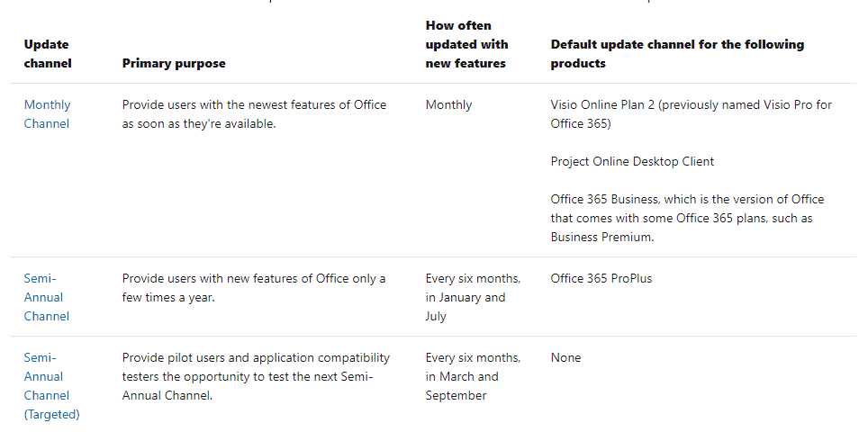Viewport: 868px width, 432px height.
Task: Click the None default channel cell
Action: [565, 358]
